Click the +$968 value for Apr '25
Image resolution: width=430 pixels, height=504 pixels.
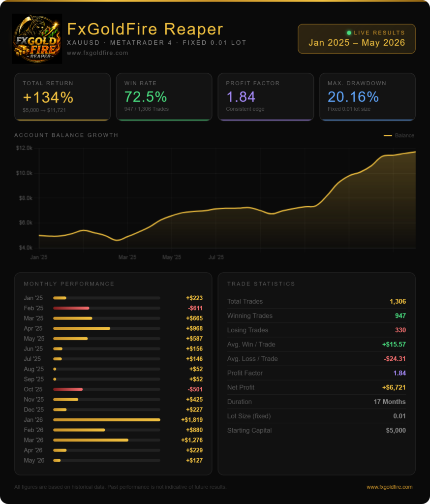(x=194, y=328)
